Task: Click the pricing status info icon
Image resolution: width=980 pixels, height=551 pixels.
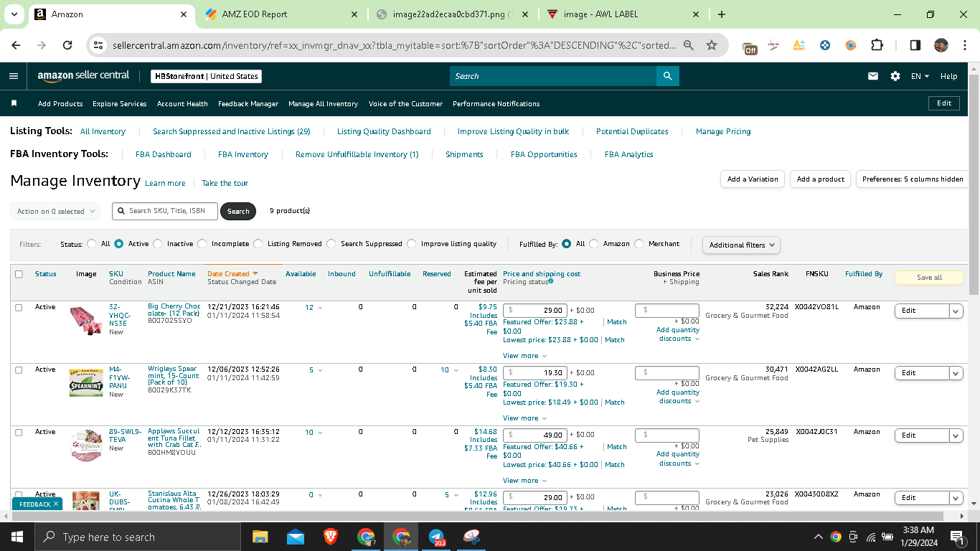Action: pos(551,282)
